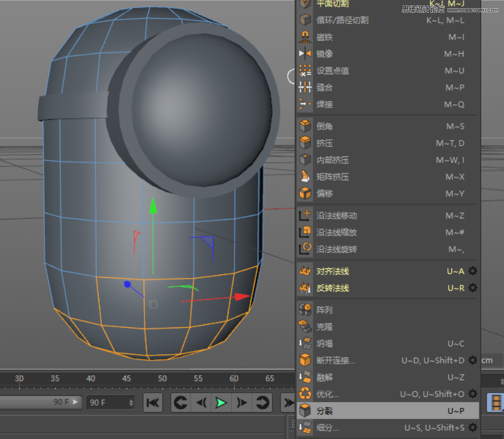Choose the Mirror command

pyautogui.click(x=325, y=53)
